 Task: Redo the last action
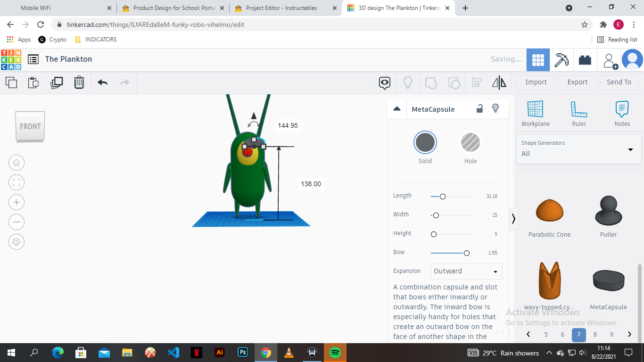(x=124, y=82)
